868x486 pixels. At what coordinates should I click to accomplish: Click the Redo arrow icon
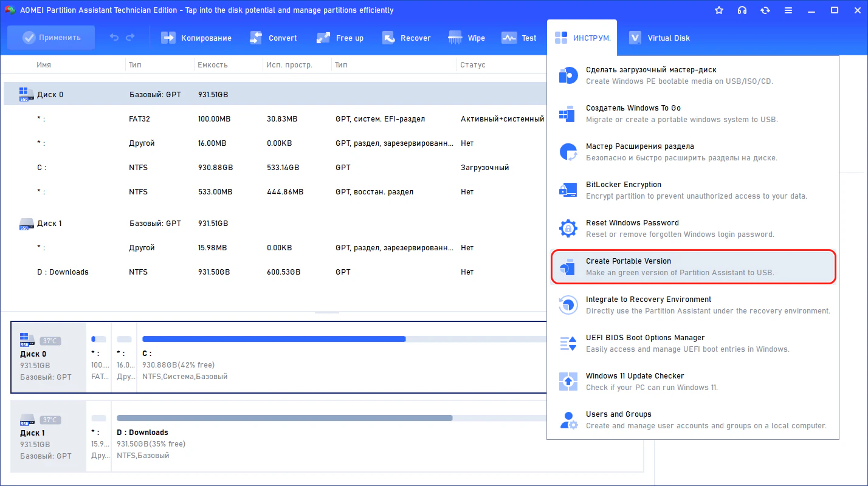point(130,38)
